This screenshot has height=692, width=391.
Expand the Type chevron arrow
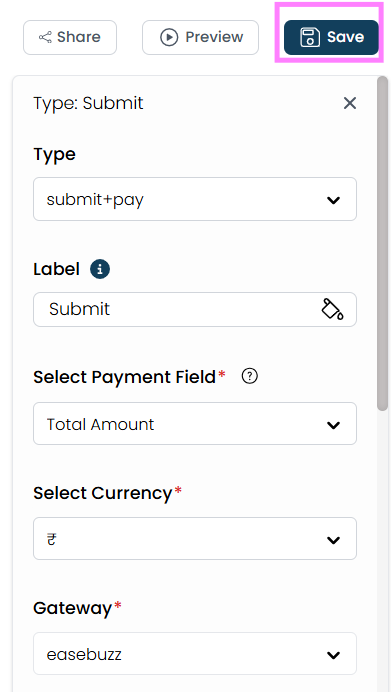[x=333, y=200]
